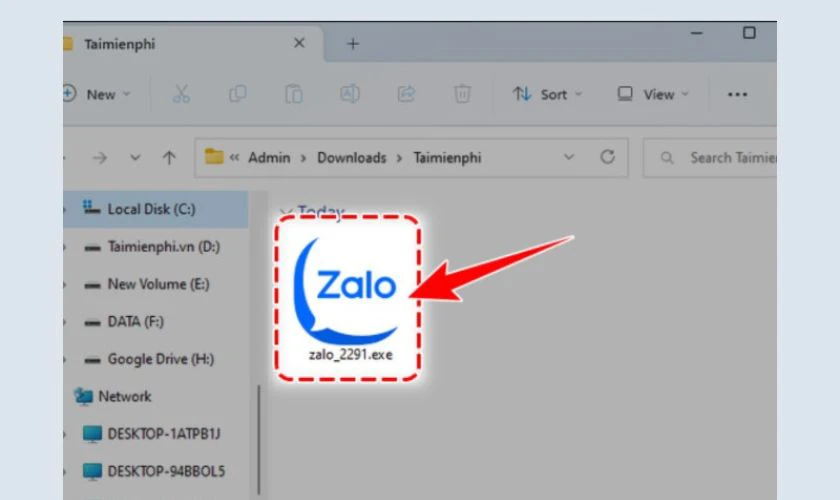840x500 pixels.
Task: Click the Cut scissors icon
Action: click(x=181, y=94)
